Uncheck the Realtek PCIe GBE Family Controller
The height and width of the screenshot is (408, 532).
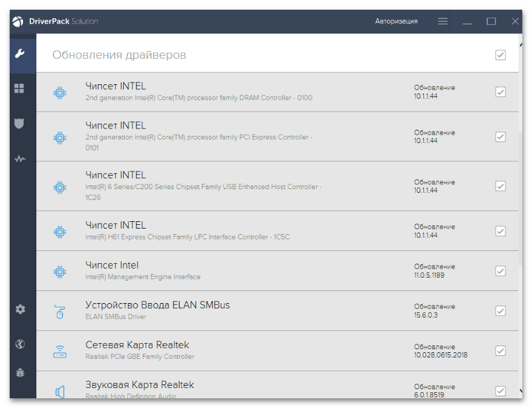click(500, 350)
